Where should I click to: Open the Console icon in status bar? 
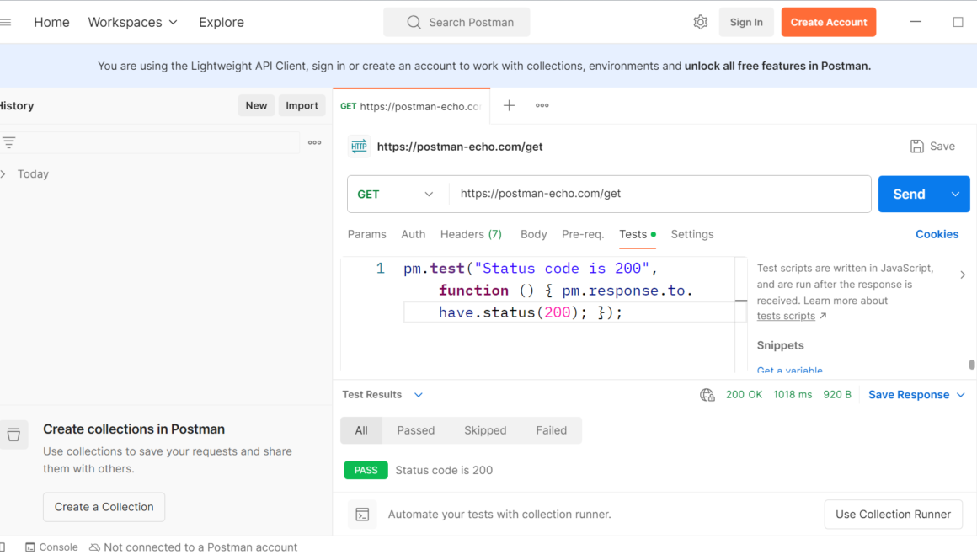click(x=30, y=547)
